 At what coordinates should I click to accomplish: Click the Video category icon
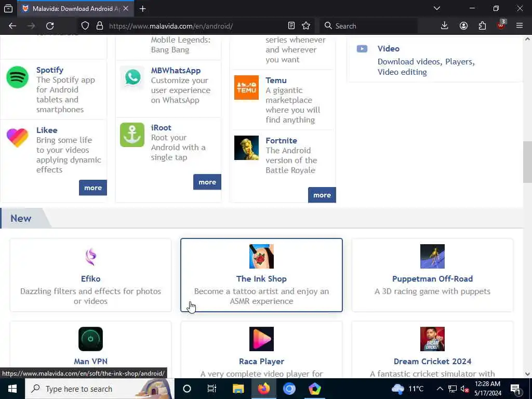pyautogui.click(x=362, y=49)
